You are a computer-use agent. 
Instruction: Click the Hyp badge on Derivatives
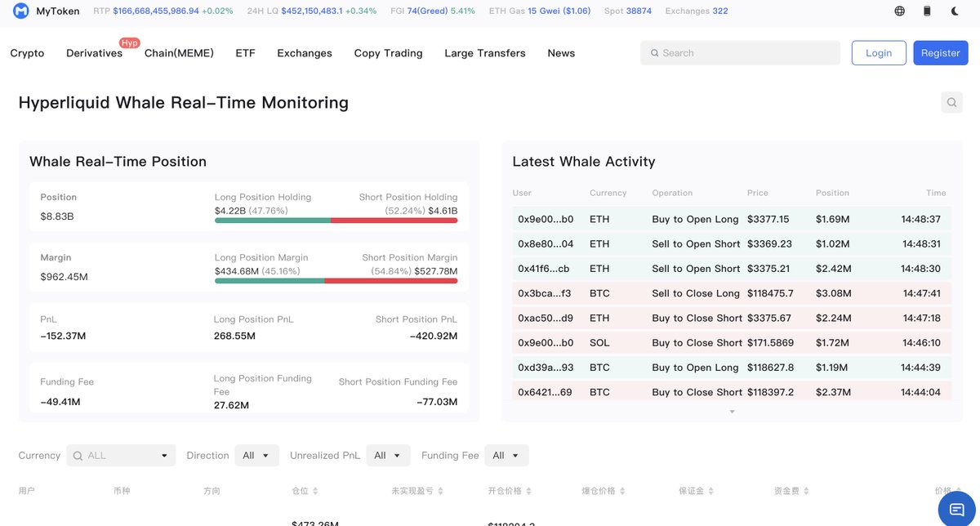pos(129,42)
